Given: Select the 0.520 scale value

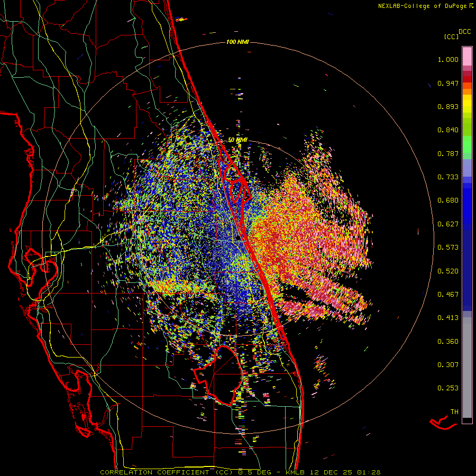Looking at the screenshot, I should pos(448,271).
